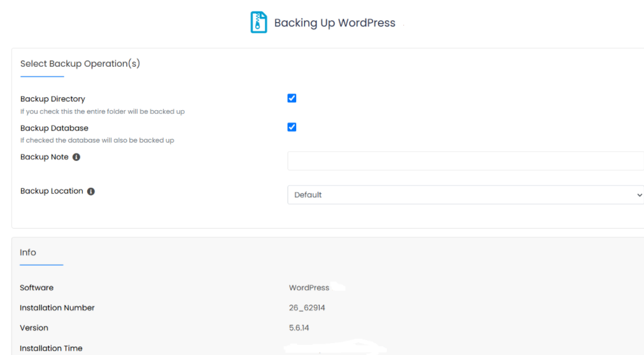644x355 pixels.
Task: Click the Software label
Action: pos(37,288)
